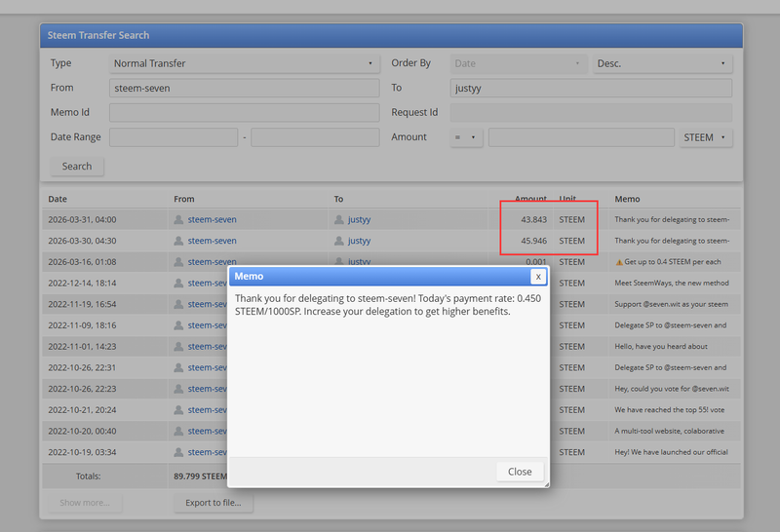Open memo 'Hey, could you vote for @seven.wit'
Viewport: 780px width, 532px height.
coord(672,389)
